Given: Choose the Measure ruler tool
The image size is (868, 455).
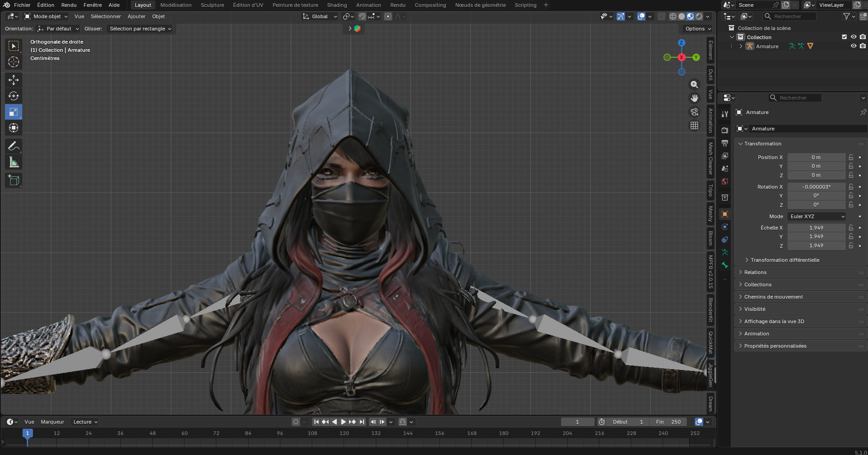Looking at the screenshot, I should point(14,162).
